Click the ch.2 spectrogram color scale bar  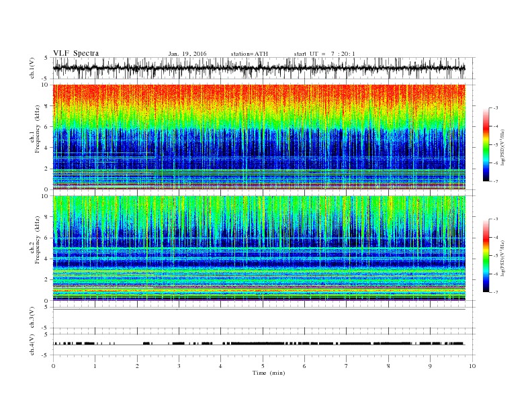[486, 256]
